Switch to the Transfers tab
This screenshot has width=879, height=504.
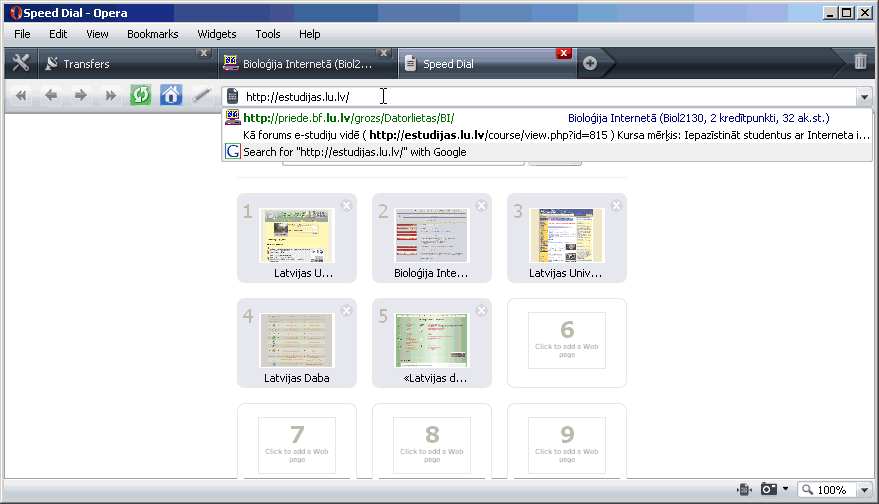coord(126,64)
